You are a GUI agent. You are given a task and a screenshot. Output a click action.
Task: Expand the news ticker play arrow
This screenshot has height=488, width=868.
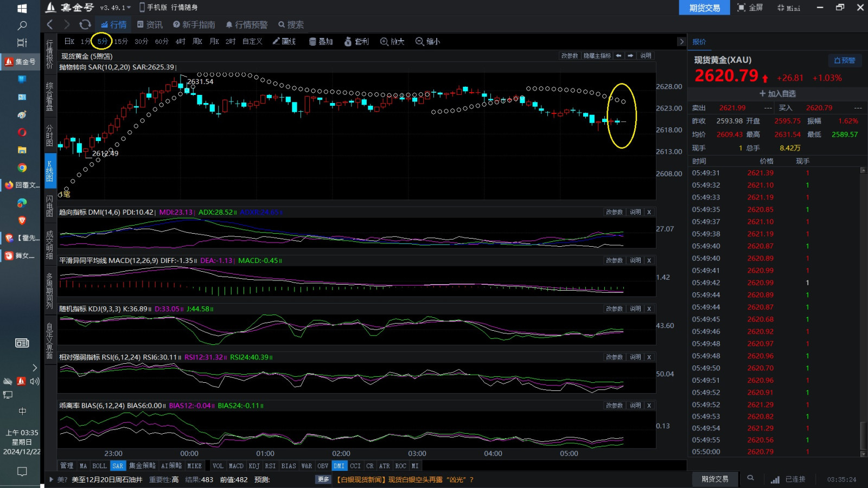click(x=51, y=479)
